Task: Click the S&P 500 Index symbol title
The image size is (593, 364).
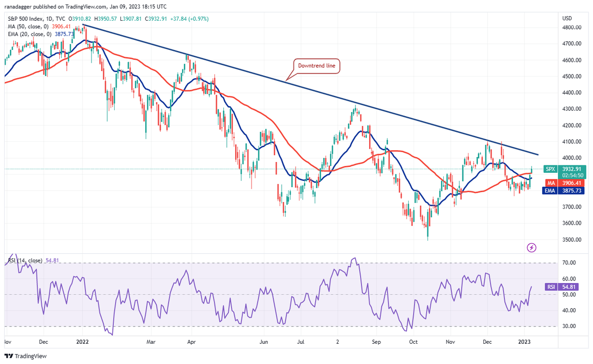Action: (x=23, y=19)
